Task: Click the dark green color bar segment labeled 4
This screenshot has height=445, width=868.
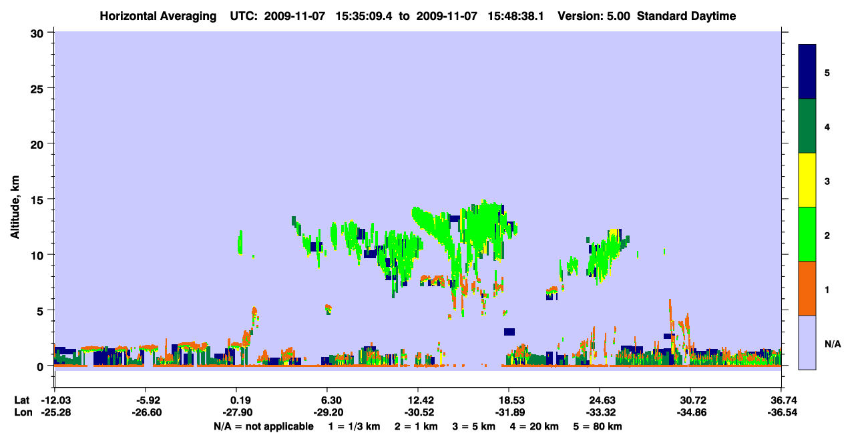Action: tap(807, 126)
